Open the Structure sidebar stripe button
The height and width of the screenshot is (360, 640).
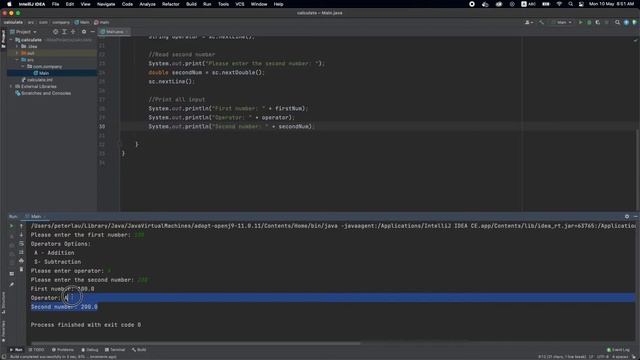(3, 302)
